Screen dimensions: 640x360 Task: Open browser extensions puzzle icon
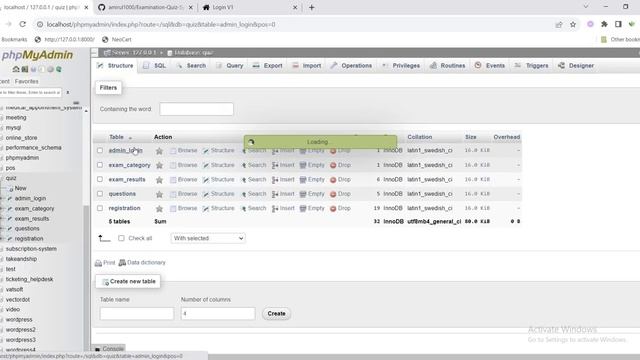pos(604,24)
